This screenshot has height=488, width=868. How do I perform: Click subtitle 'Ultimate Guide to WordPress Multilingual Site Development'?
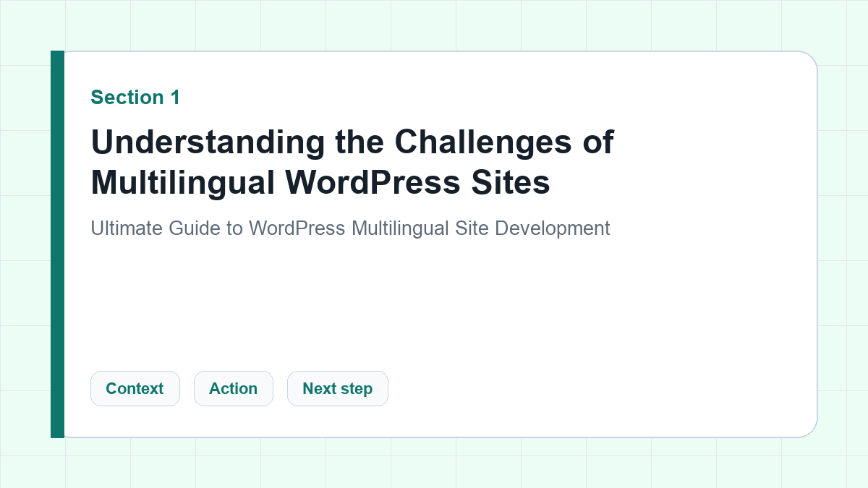(350, 228)
